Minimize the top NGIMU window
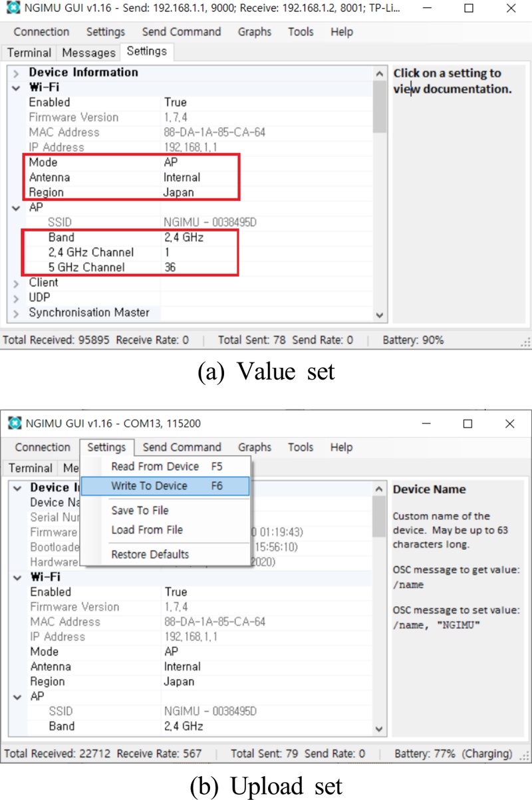 coord(428,9)
